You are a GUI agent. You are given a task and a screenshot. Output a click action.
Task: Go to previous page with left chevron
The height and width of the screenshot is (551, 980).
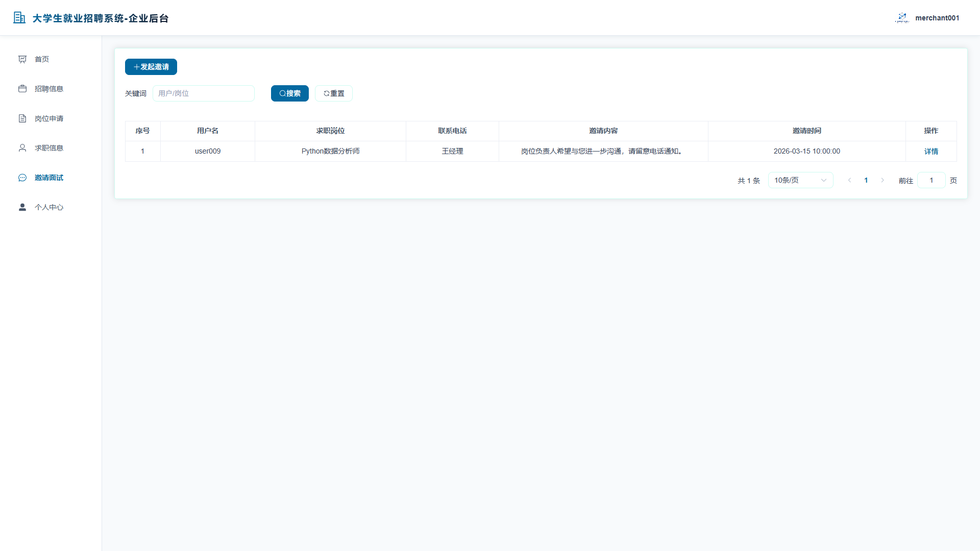[849, 180]
